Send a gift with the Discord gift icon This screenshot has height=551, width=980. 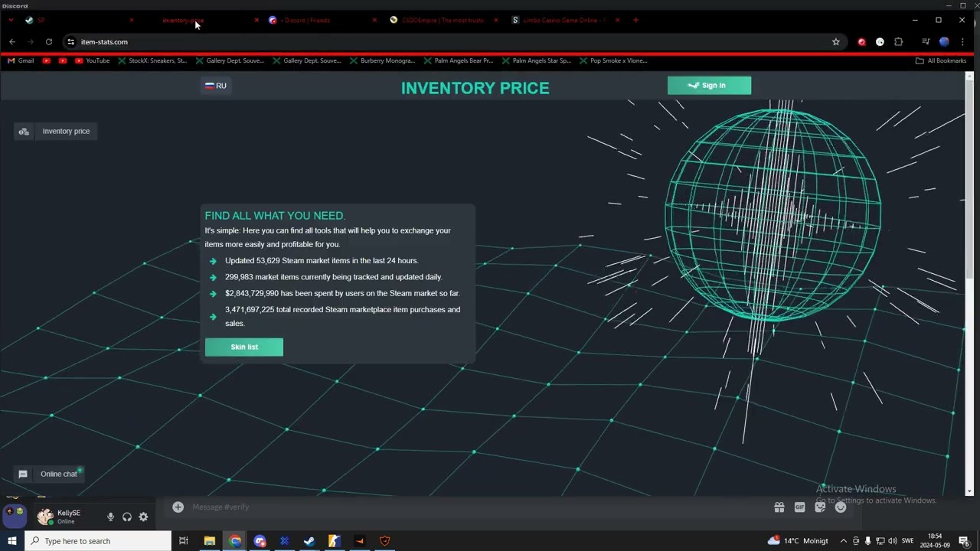779,507
